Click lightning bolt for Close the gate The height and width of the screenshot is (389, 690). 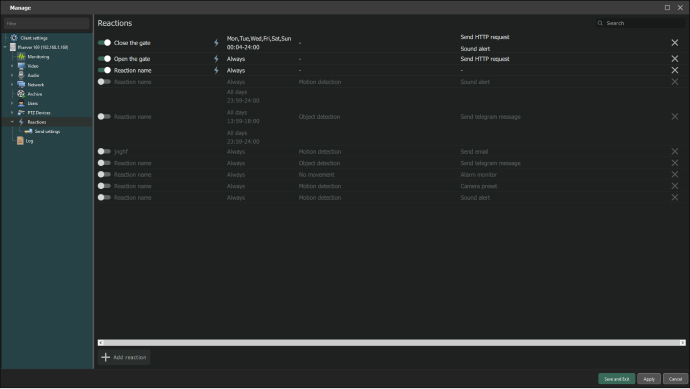click(x=216, y=43)
